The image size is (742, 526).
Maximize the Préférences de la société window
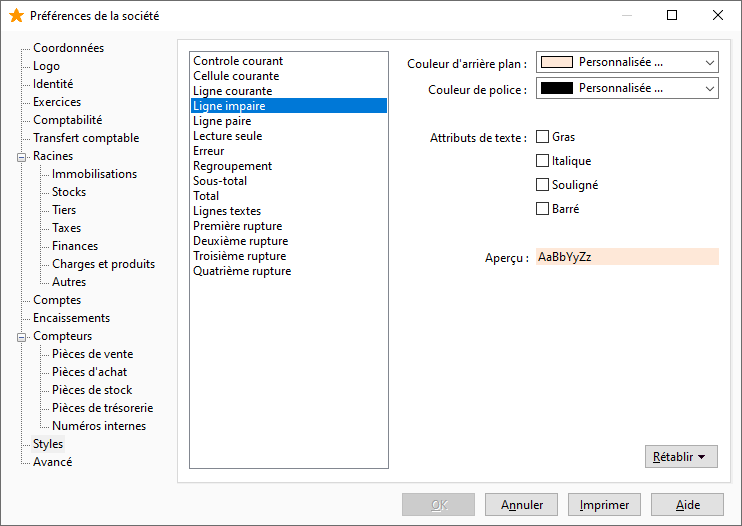click(671, 15)
